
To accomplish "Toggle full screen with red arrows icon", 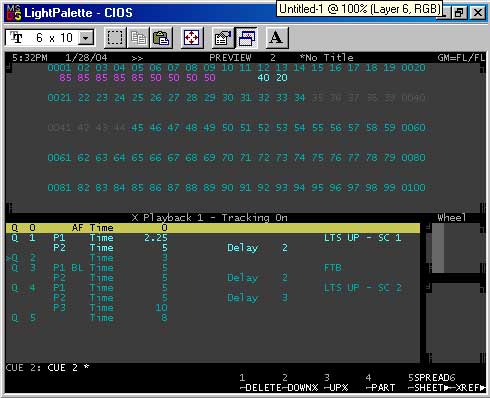I will [192, 38].
